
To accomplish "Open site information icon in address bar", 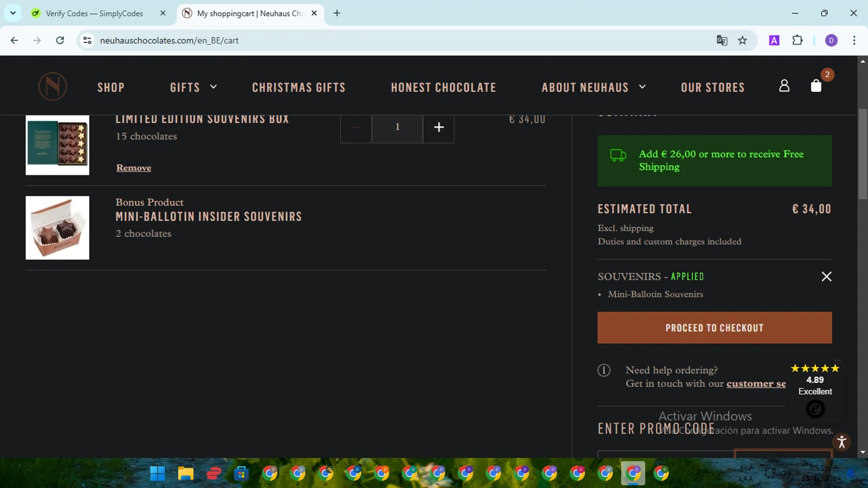I will pyautogui.click(x=87, y=41).
